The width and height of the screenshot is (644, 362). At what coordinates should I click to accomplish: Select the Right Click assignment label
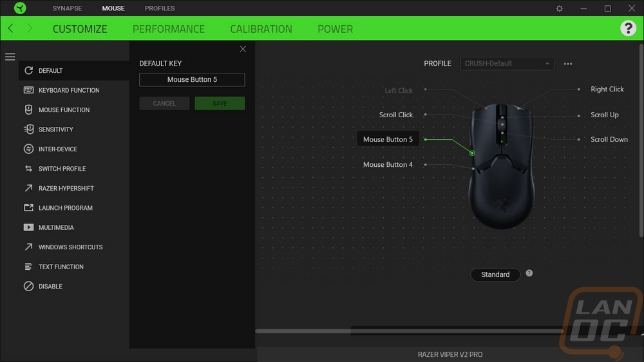click(x=607, y=89)
